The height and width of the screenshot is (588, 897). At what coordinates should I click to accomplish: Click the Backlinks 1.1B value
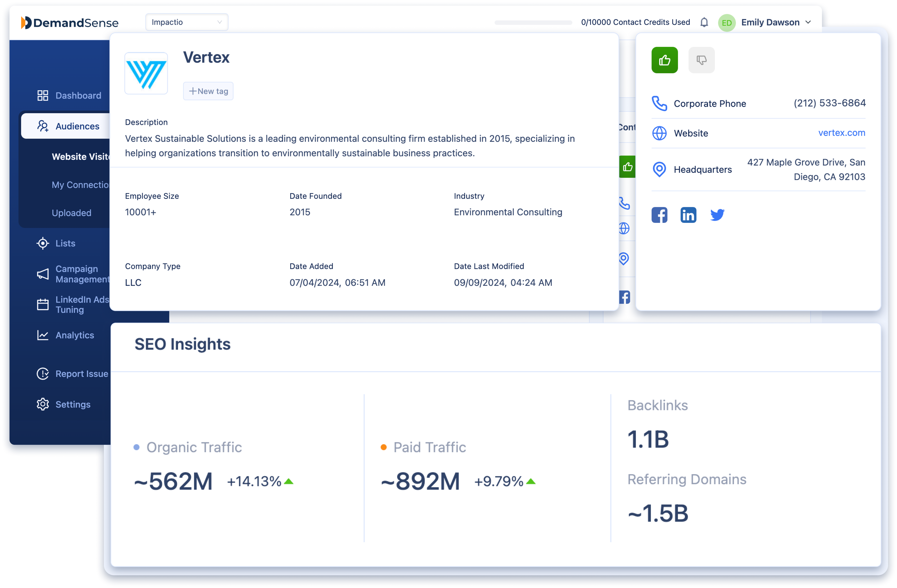click(x=648, y=439)
